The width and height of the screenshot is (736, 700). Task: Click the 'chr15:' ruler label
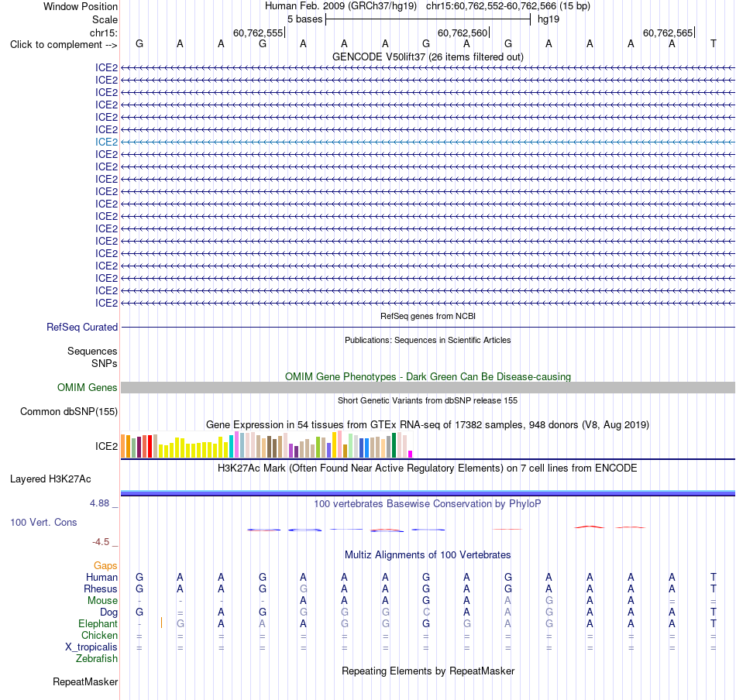tap(104, 33)
